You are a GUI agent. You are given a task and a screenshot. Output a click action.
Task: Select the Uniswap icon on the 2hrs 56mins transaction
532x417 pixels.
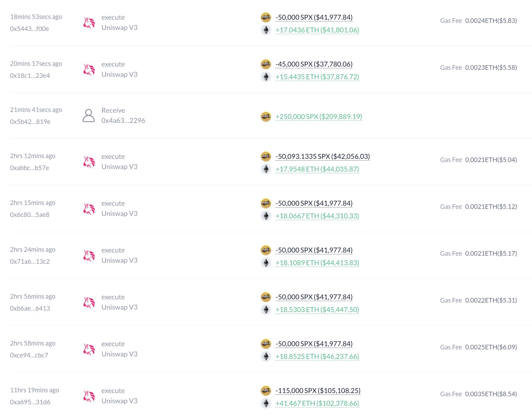(89, 302)
